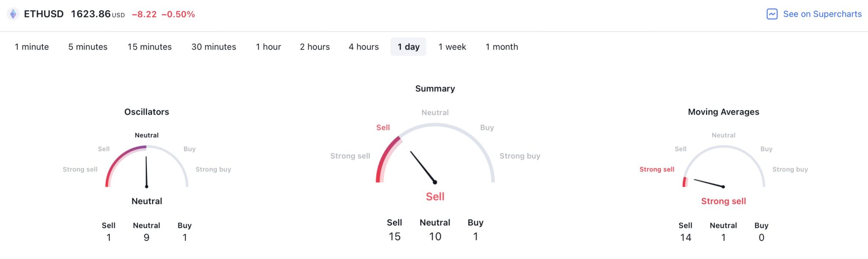Switch to the 1 minute timeframe
This screenshot has width=868, height=259.
32,47
